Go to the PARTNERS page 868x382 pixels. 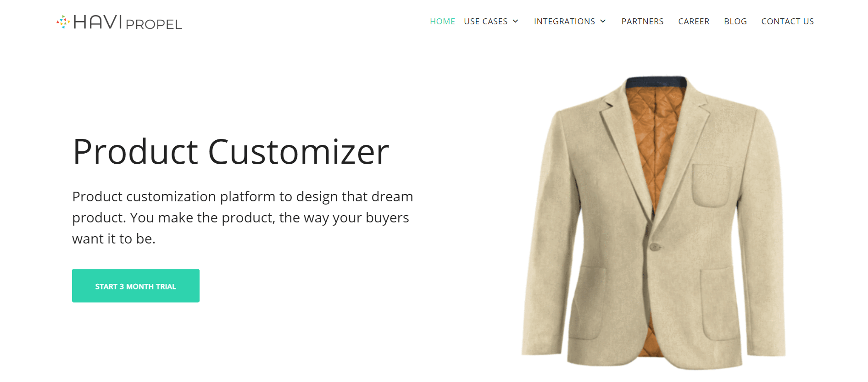642,22
